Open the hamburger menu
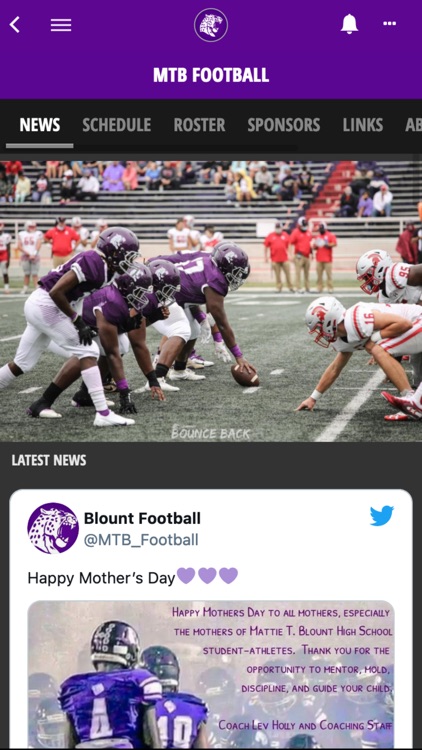 coord(61,25)
